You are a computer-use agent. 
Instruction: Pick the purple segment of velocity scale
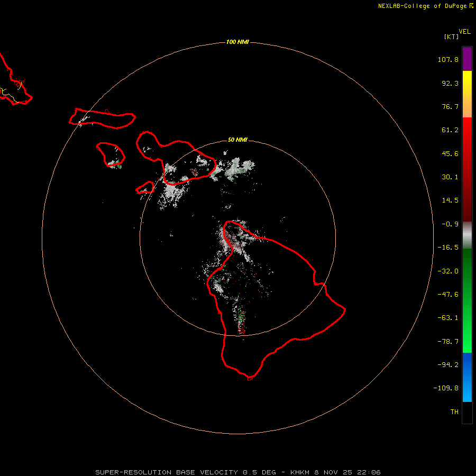tap(467, 59)
